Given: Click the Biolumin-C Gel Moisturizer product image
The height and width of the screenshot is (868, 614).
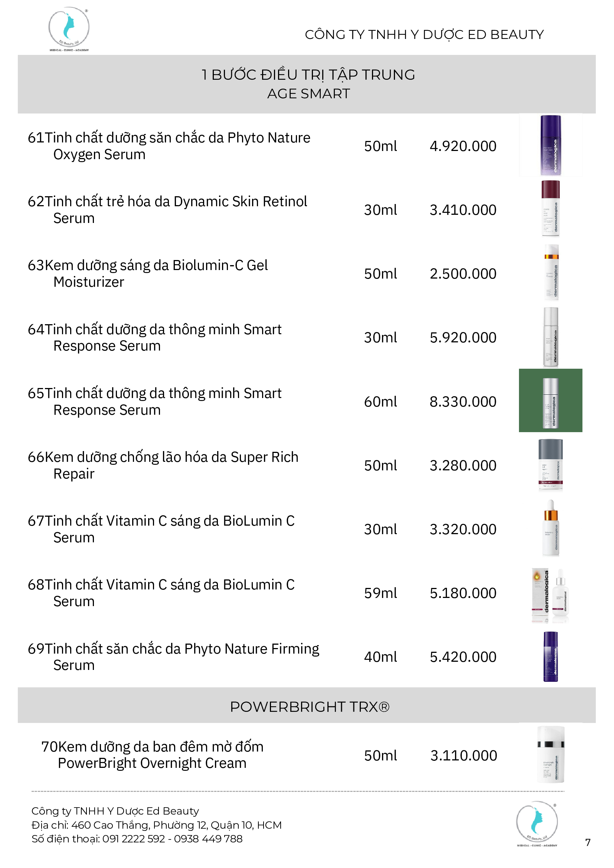Looking at the screenshot, I should pos(551,272).
